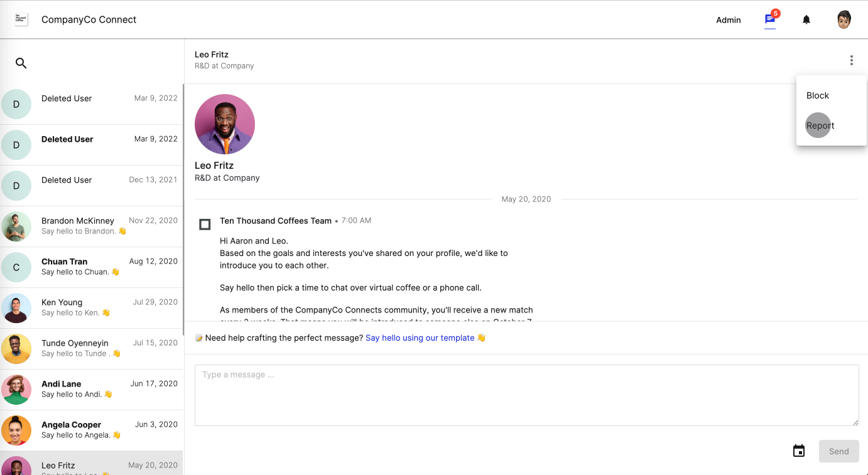Screen dimensions: 868x475
Task: Click the CompanyCo Connect title
Action: 89,19
